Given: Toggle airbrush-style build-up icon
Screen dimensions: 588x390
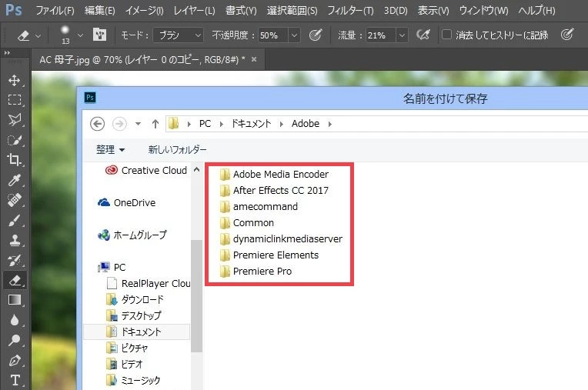Looking at the screenshot, I should pyautogui.click(x=423, y=35).
